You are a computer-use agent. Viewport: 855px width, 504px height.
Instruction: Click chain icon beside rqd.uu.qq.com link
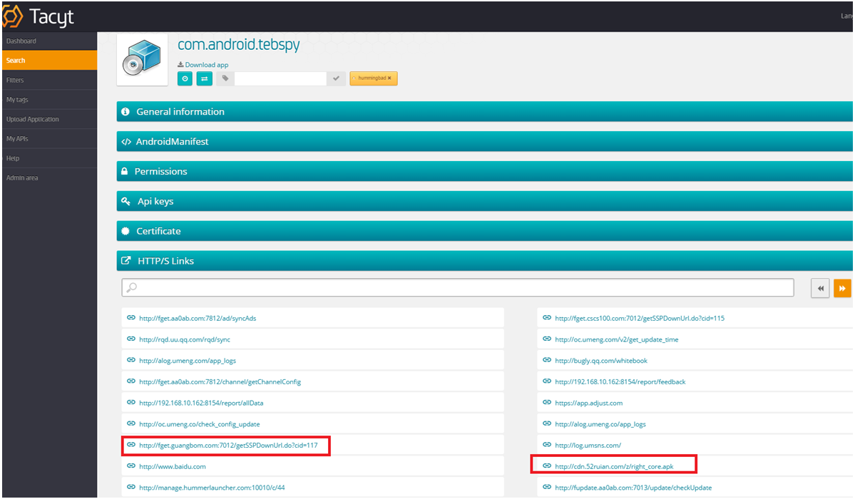pos(131,339)
